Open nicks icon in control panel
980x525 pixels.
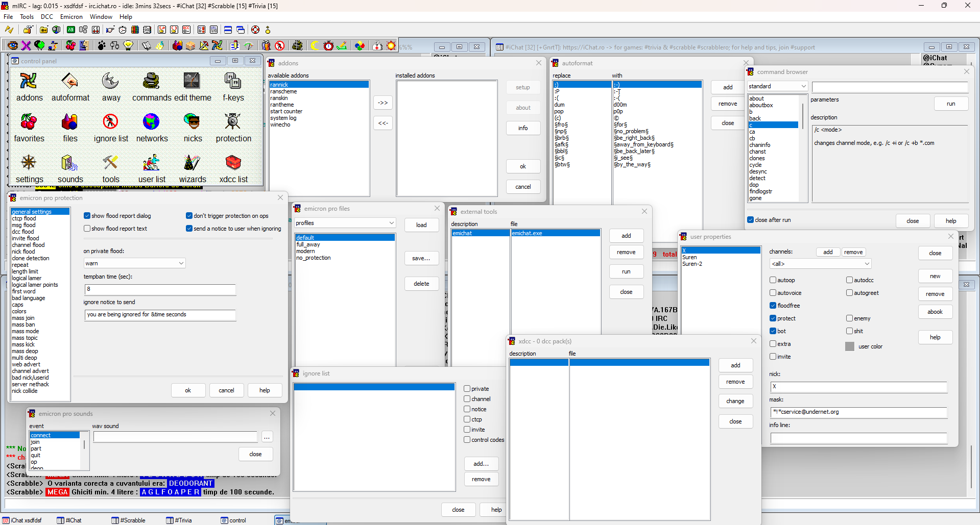click(x=193, y=128)
